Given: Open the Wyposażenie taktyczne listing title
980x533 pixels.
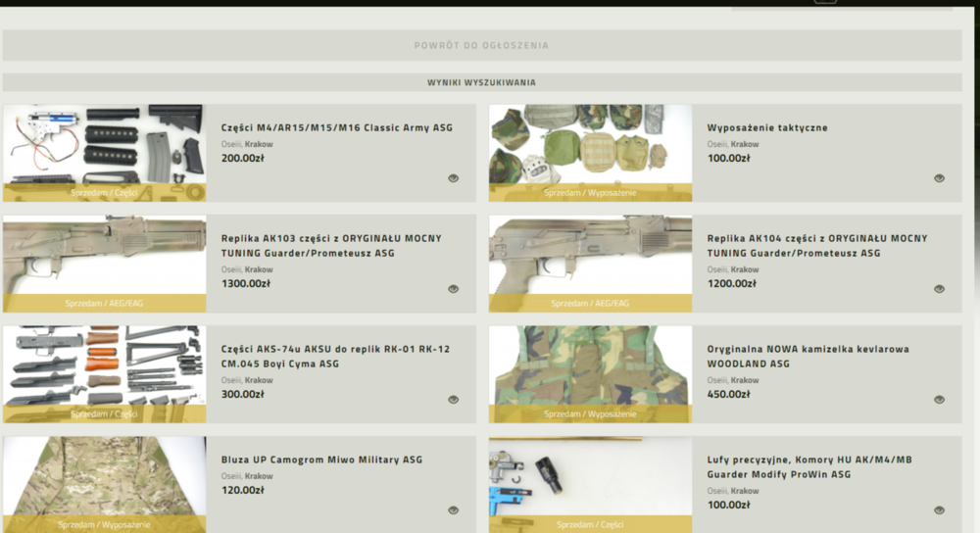Looking at the screenshot, I should 767,127.
